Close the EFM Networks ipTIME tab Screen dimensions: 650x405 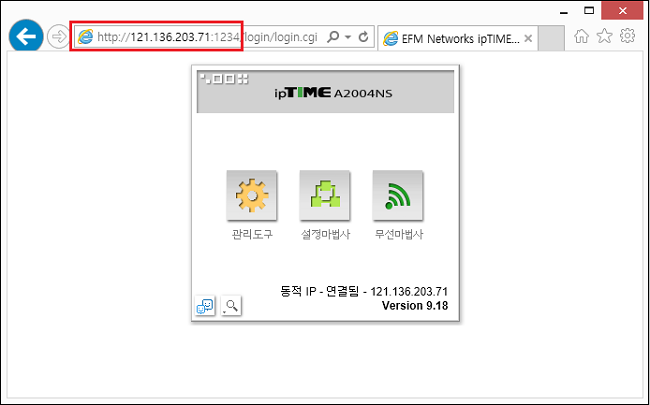pyautogui.click(x=528, y=39)
